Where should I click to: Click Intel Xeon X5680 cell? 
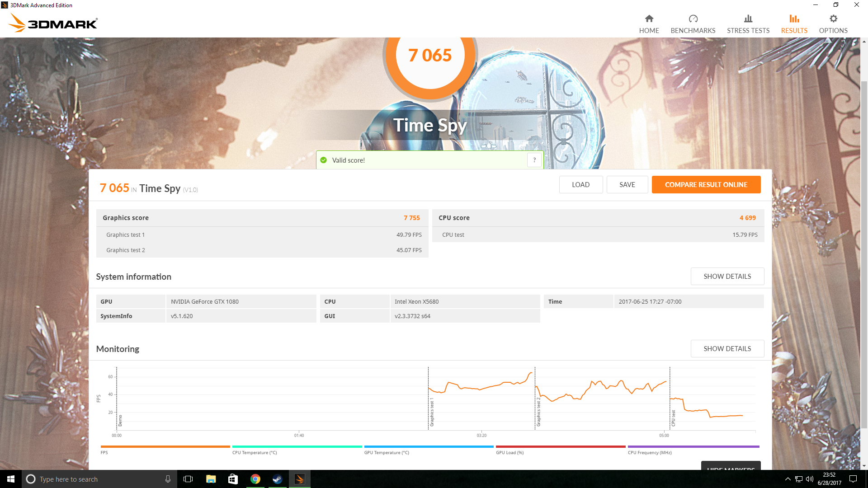tap(465, 301)
